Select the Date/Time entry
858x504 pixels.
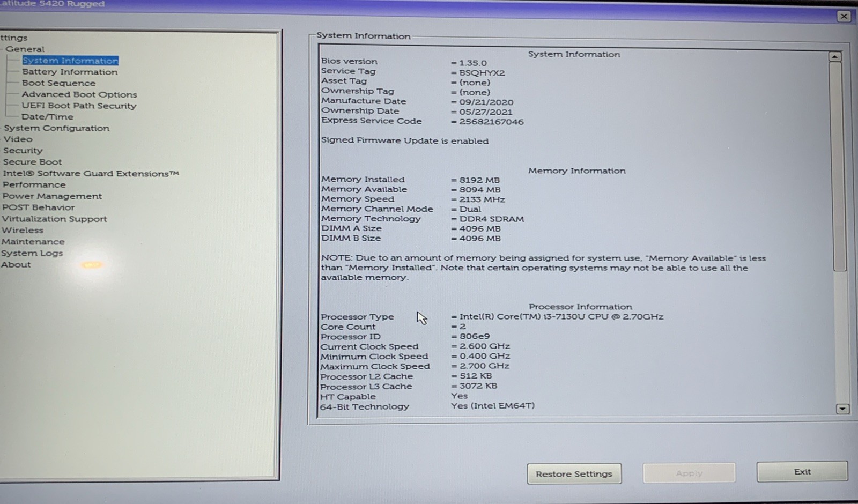click(x=47, y=117)
